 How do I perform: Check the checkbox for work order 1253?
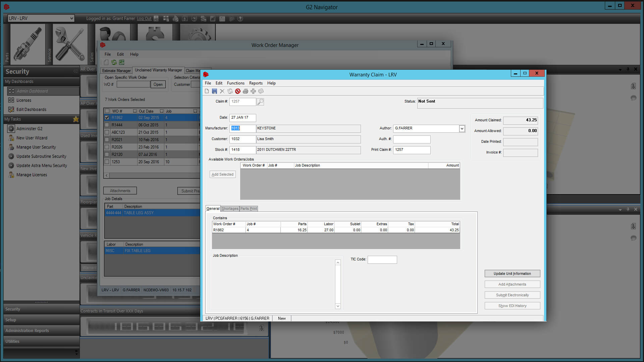pos(107,162)
